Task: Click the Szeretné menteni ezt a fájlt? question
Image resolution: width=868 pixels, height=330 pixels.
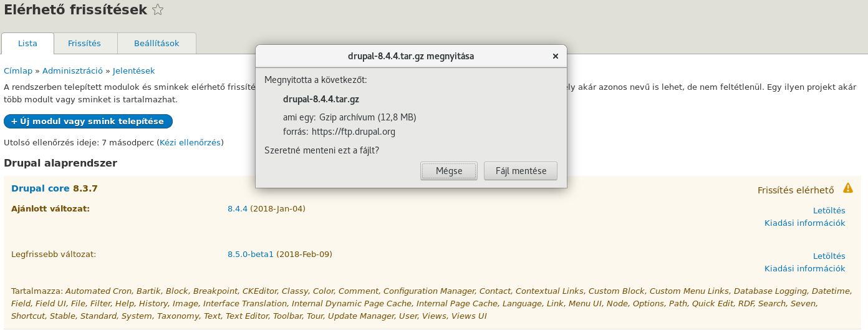Action: [322, 150]
